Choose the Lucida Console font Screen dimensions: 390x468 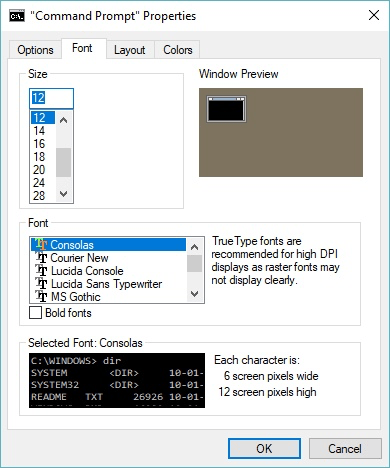[108, 271]
